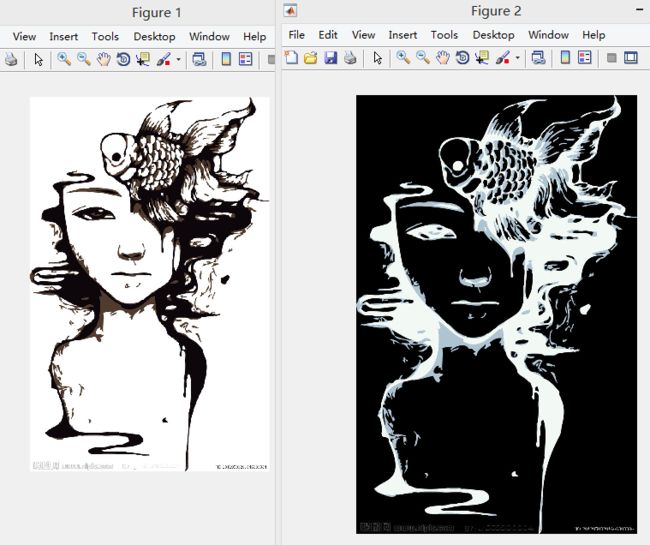The height and width of the screenshot is (545, 650).
Task: Open Desktop menu in Figure 1
Action: pyautogui.click(x=154, y=37)
